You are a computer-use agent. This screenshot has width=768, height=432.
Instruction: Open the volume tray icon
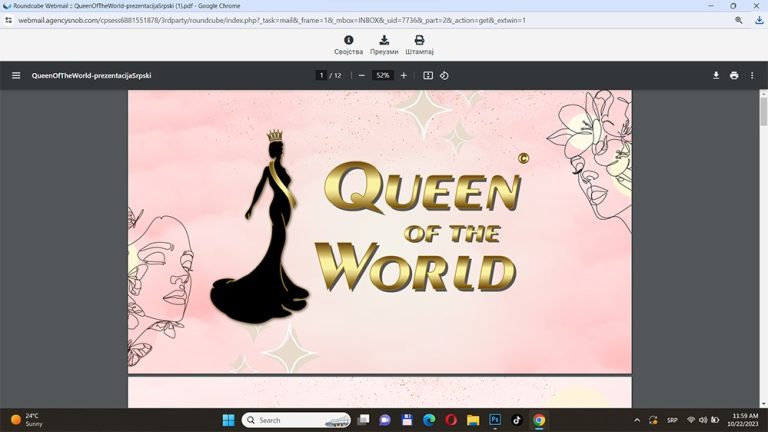(x=703, y=420)
